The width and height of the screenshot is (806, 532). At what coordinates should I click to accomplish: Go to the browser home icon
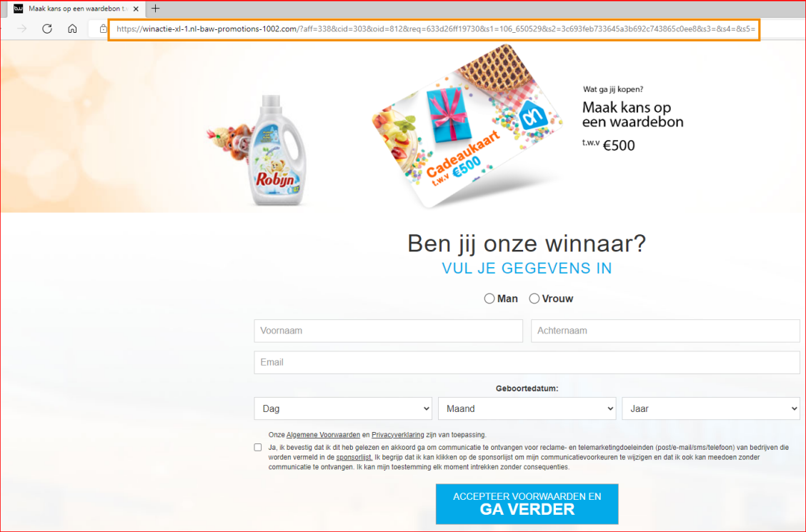(72, 29)
